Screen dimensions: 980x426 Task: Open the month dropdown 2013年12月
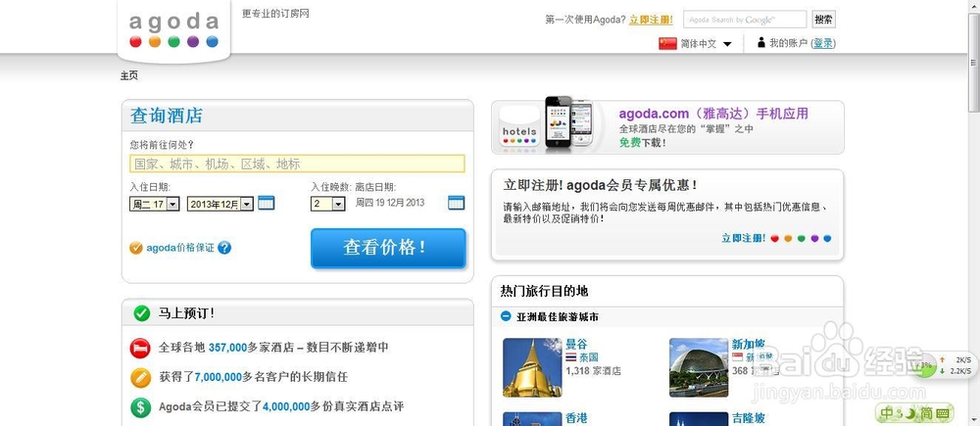[220, 204]
